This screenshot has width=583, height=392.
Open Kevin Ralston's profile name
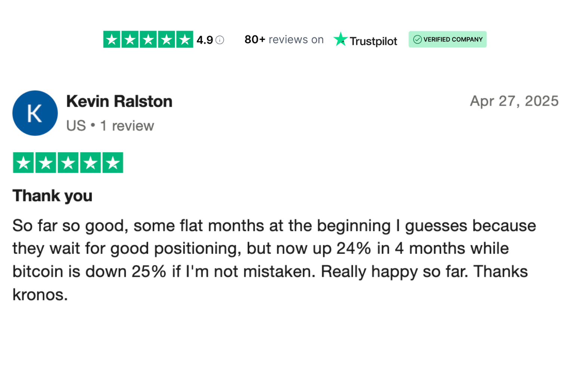tap(119, 101)
